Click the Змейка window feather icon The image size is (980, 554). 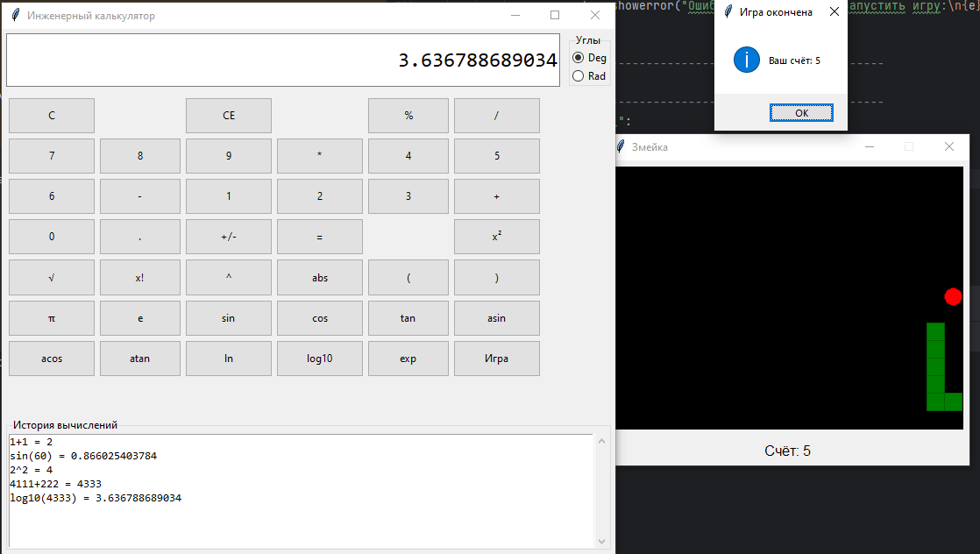pyautogui.click(x=621, y=146)
